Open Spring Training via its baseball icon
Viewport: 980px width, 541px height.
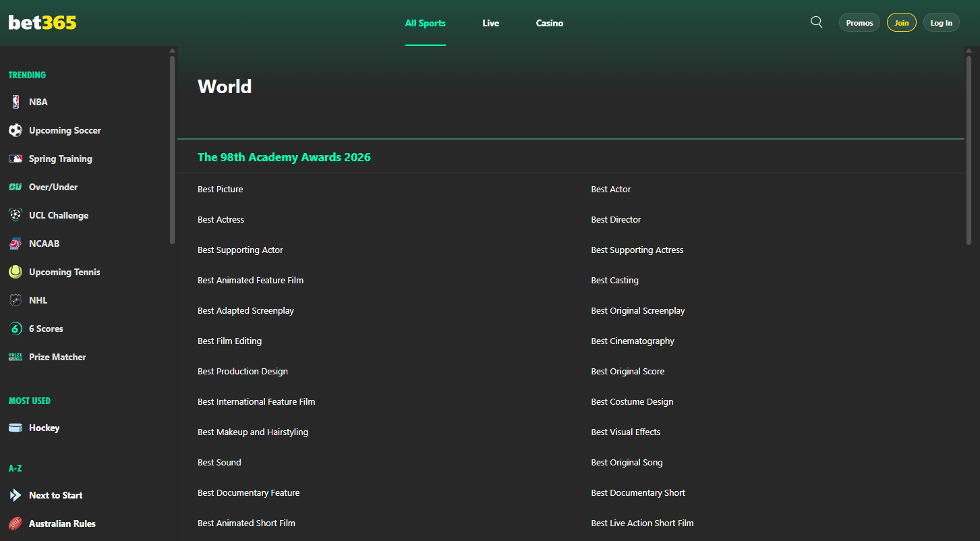(15, 159)
